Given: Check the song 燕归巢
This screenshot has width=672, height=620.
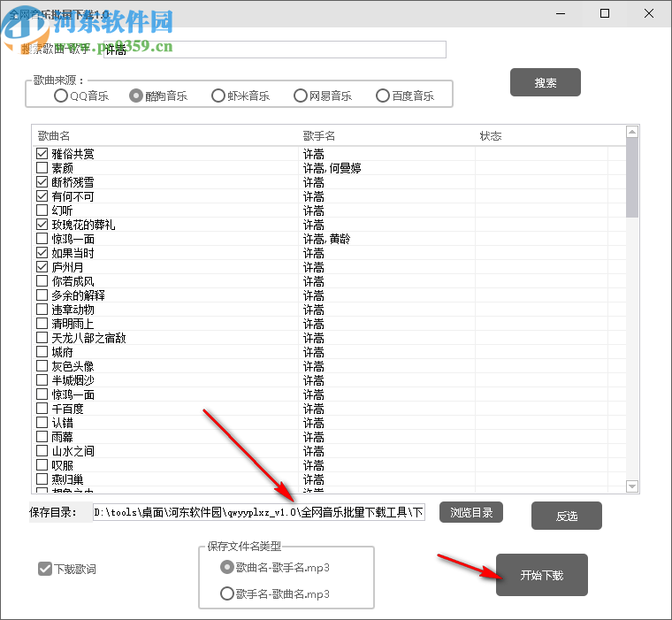Looking at the screenshot, I should click(x=42, y=479).
